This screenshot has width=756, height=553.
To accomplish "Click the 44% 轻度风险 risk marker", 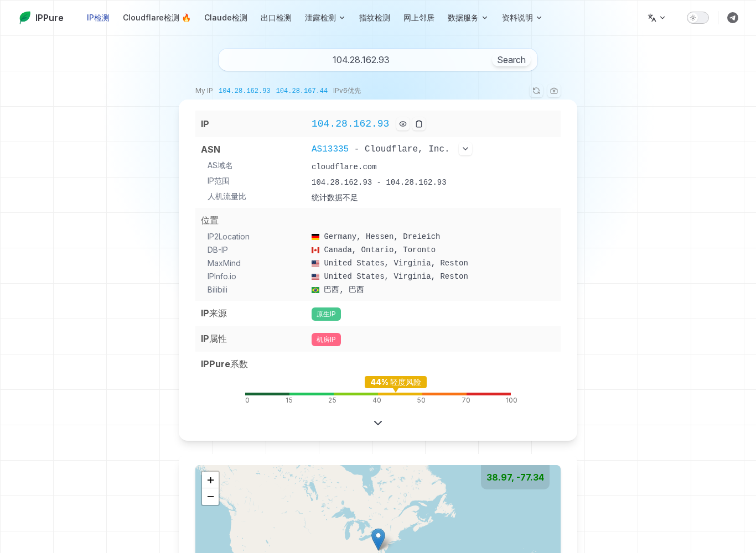I will [396, 382].
